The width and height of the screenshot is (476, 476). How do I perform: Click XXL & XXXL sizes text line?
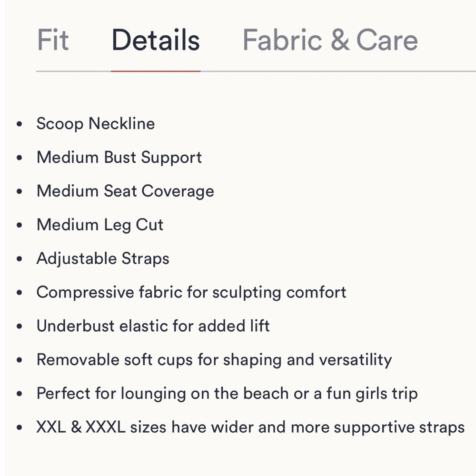pos(250,427)
